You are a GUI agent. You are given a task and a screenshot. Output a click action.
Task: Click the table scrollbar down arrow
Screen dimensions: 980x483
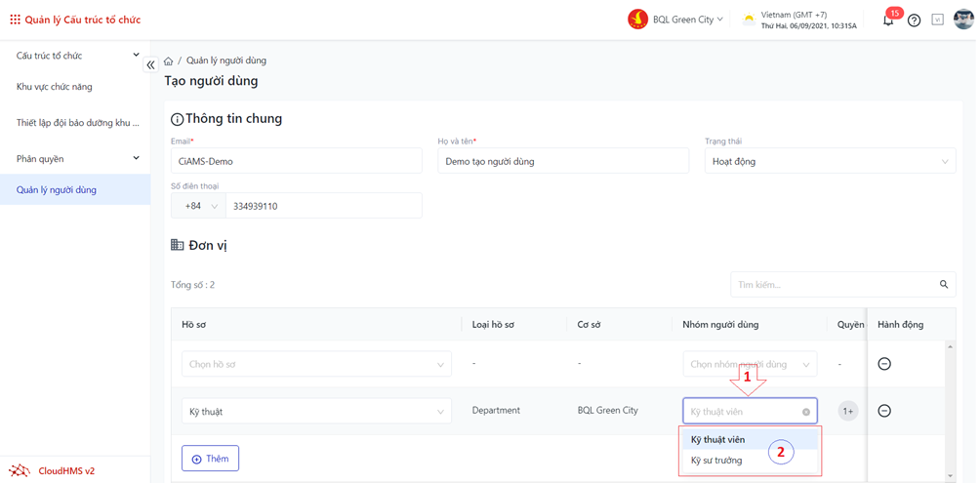pos(951,476)
